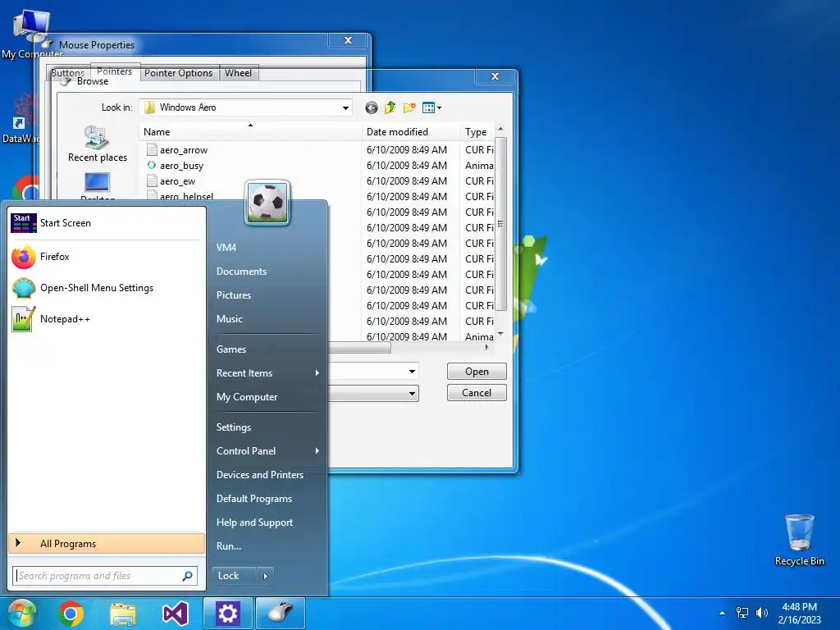The height and width of the screenshot is (630, 840).
Task: Click the Windows Start orb
Action: (21, 614)
